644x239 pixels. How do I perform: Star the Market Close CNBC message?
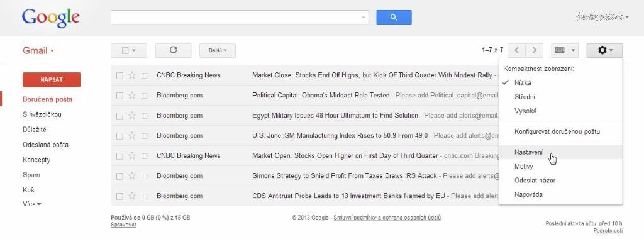point(132,75)
